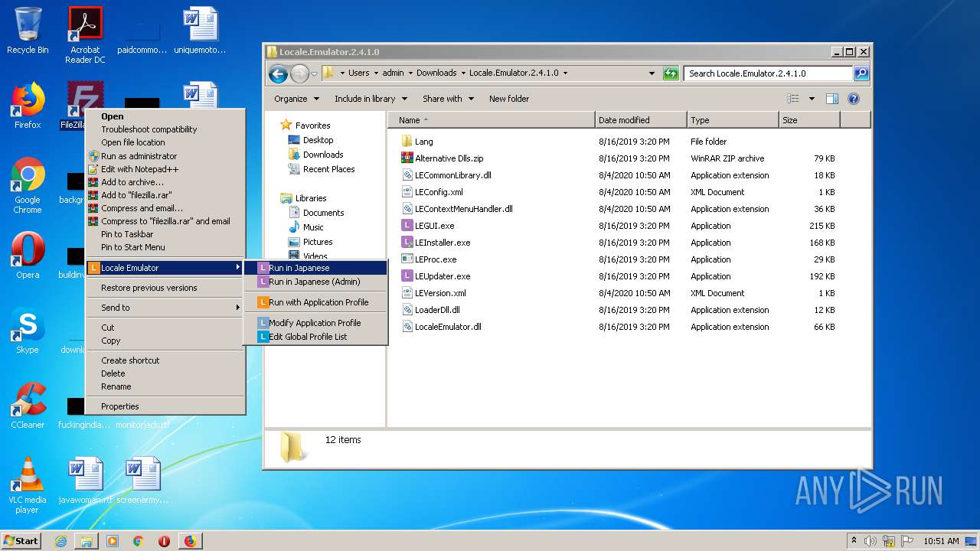This screenshot has width=980, height=551.
Task: Select Music library in navigation pane
Action: pyautogui.click(x=306, y=227)
